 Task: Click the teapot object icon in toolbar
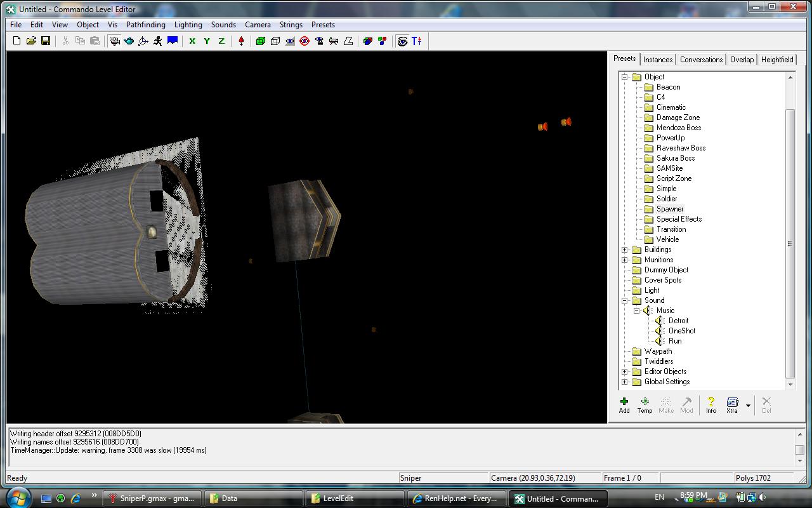[129, 41]
